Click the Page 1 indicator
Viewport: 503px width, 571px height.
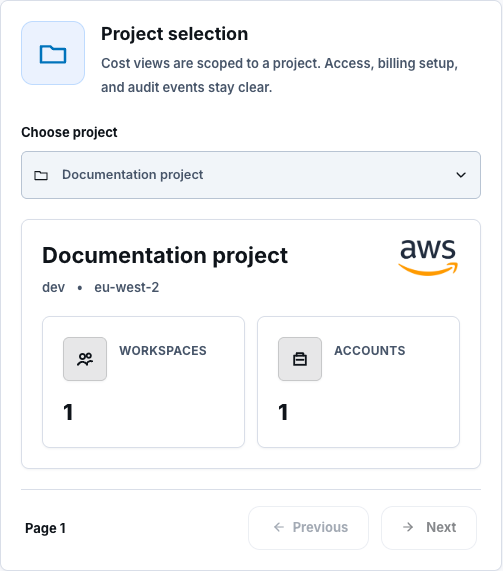46,528
